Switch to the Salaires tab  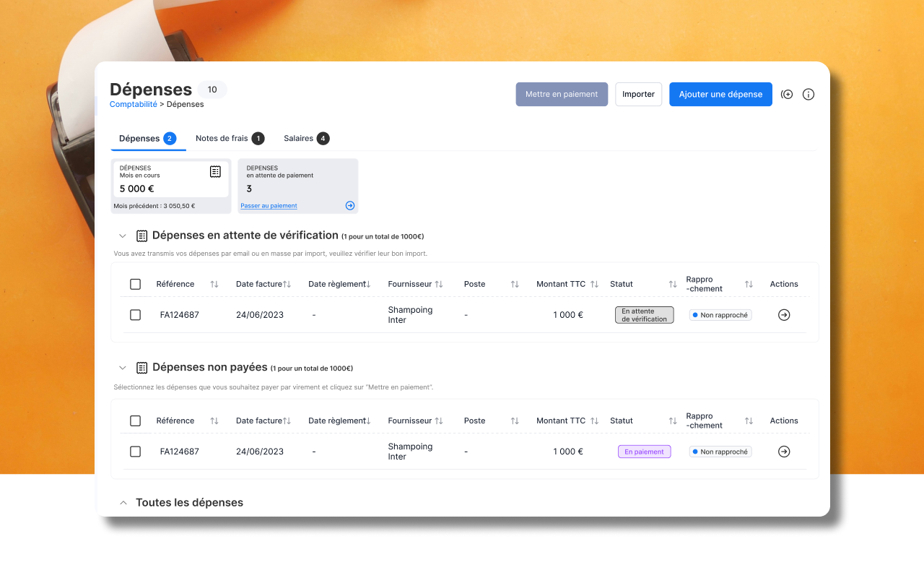click(x=306, y=138)
